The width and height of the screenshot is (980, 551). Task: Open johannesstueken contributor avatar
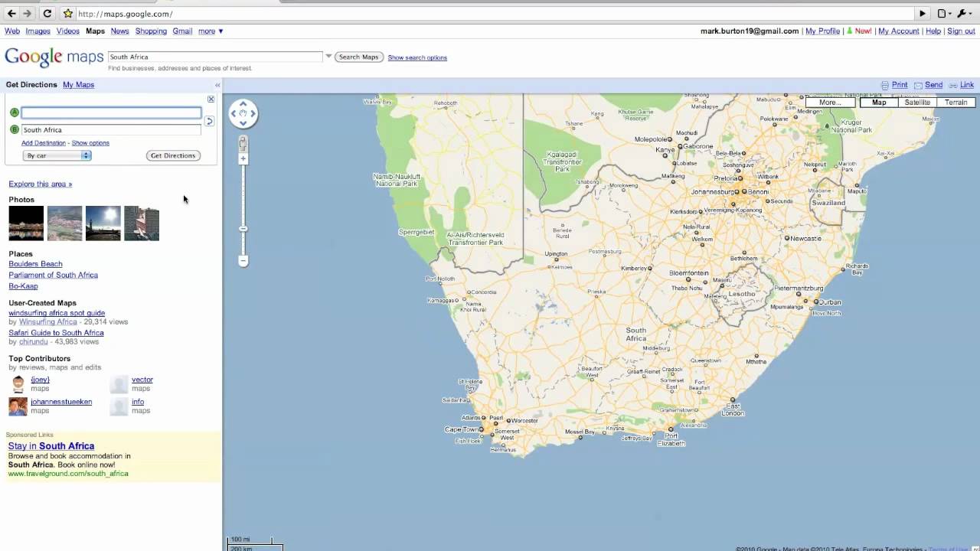(x=18, y=406)
